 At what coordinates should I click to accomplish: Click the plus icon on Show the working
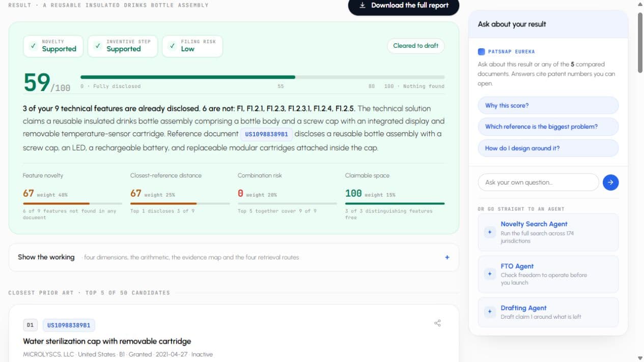click(x=447, y=257)
